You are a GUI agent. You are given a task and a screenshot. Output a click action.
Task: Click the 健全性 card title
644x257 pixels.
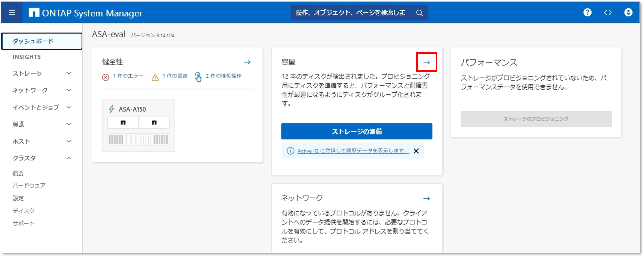coord(112,62)
